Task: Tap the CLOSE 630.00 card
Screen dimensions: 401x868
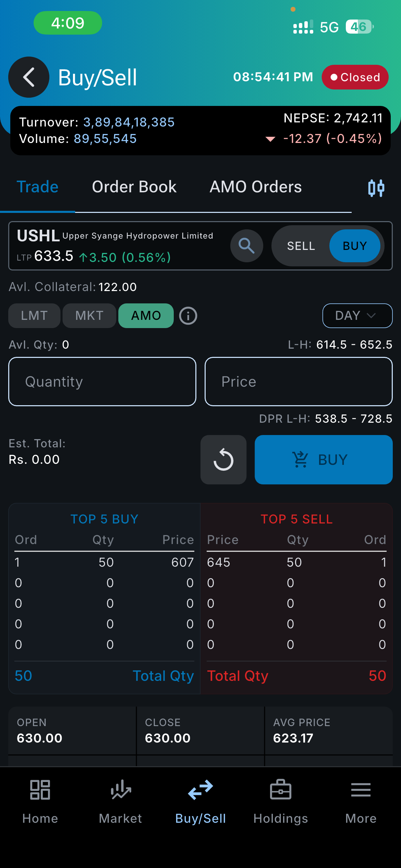Action: pos(200,731)
